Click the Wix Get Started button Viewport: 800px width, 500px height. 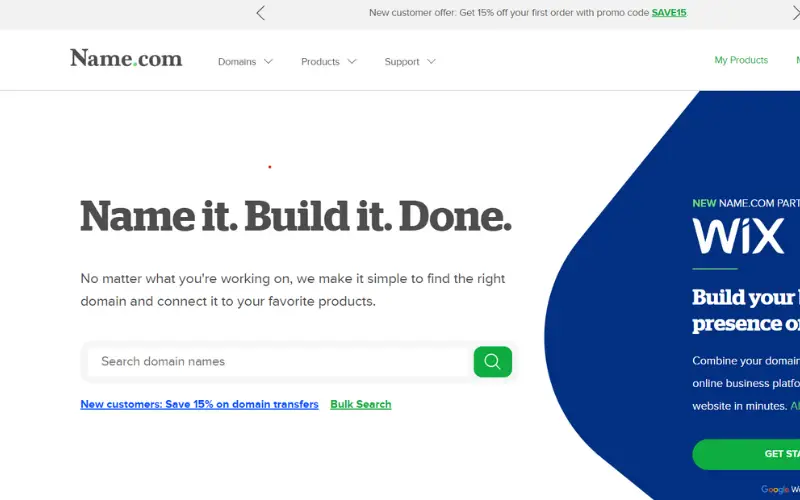pos(746,454)
